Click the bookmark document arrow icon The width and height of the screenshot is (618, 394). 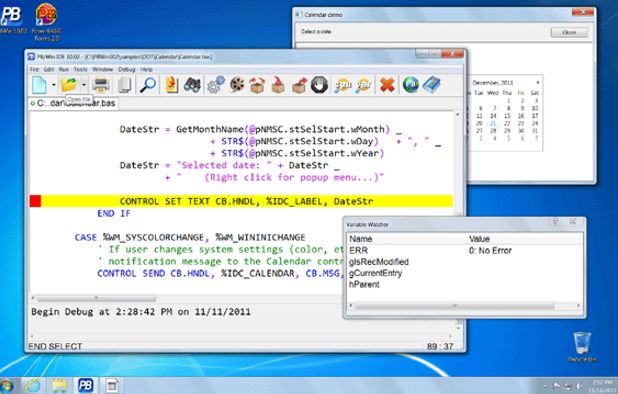point(172,85)
